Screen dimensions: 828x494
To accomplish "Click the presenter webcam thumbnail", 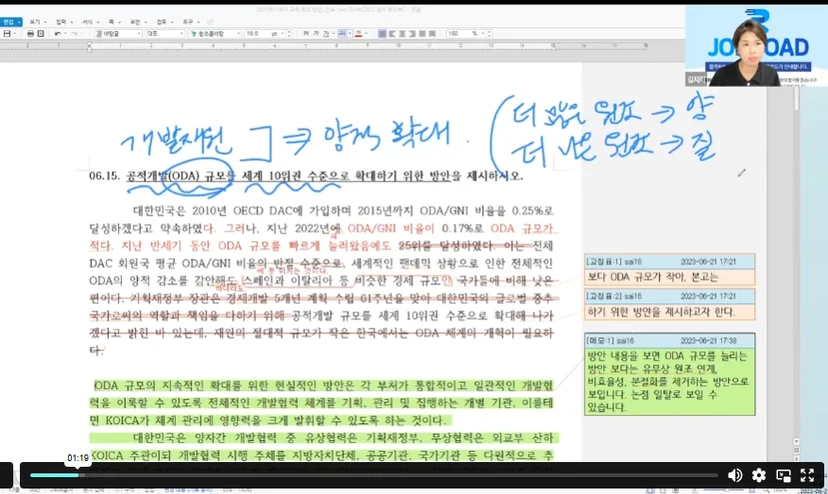I will [x=756, y=46].
